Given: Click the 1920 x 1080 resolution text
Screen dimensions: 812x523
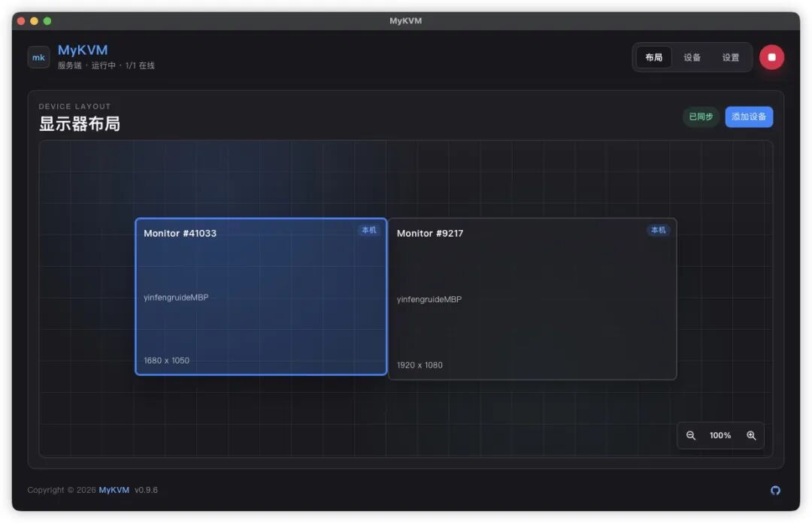Looking at the screenshot, I should pos(420,365).
